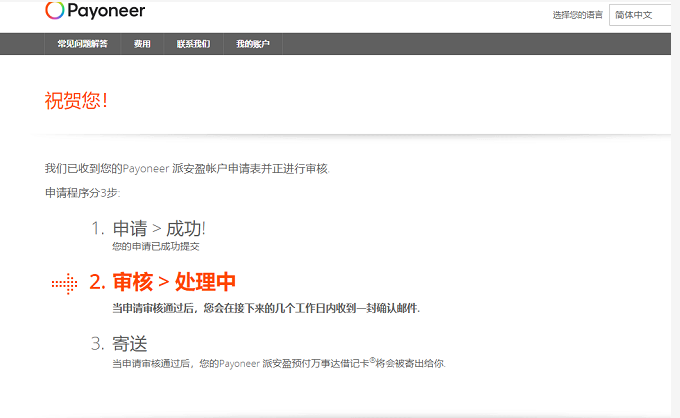The height and width of the screenshot is (418, 680).
Task: Click the 祝贺您! heading
Action: pos(76,100)
